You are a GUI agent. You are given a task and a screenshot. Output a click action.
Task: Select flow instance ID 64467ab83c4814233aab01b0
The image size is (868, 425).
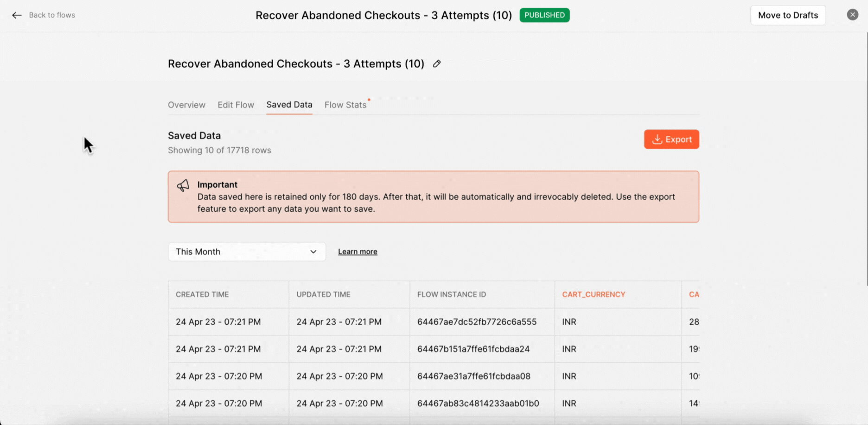(478, 403)
